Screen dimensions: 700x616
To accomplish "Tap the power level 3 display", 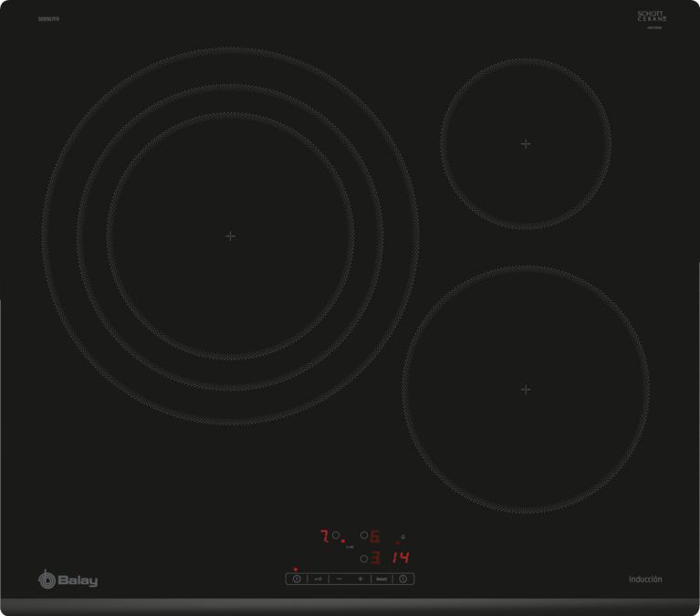I will click(x=374, y=558).
